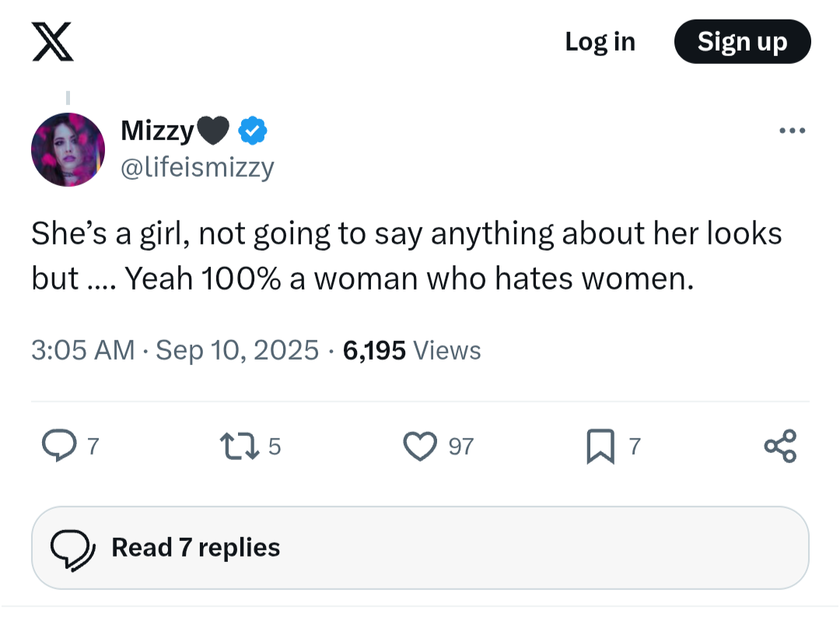The height and width of the screenshot is (625, 840).
Task: Click the 97 likes count
Action: click(x=460, y=446)
